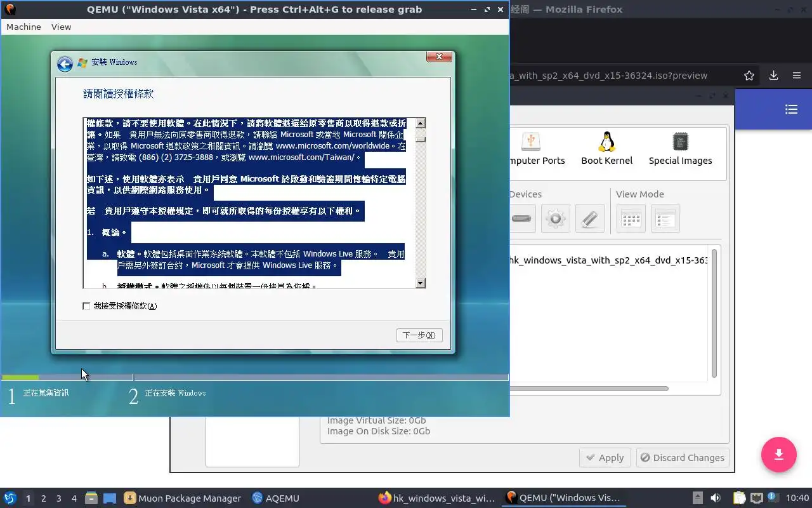Click the notification tray icon beside the clock
Viewport: 812px width, 508px height.
pyautogui.click(x=773, y=498)
